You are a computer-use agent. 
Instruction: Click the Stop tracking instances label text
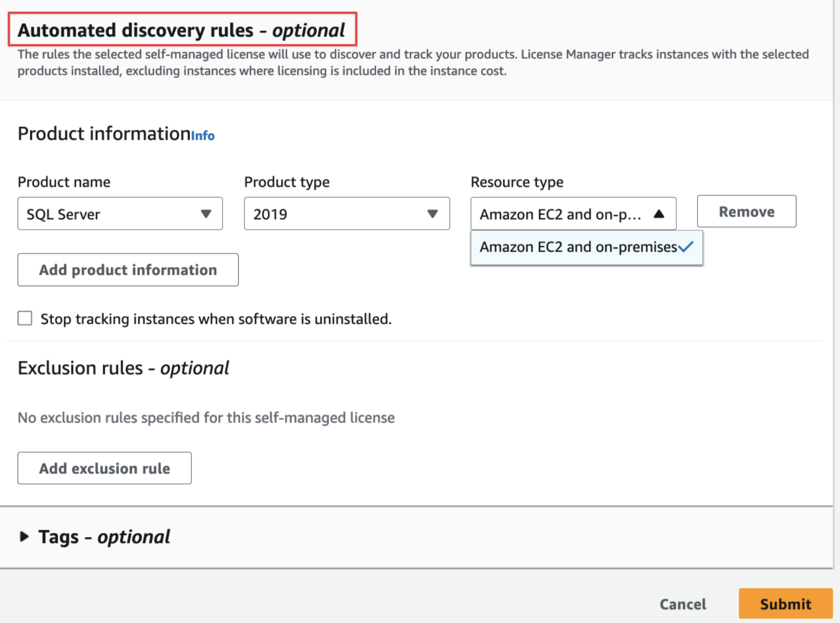pyautogui.click(x=216, y=319)
